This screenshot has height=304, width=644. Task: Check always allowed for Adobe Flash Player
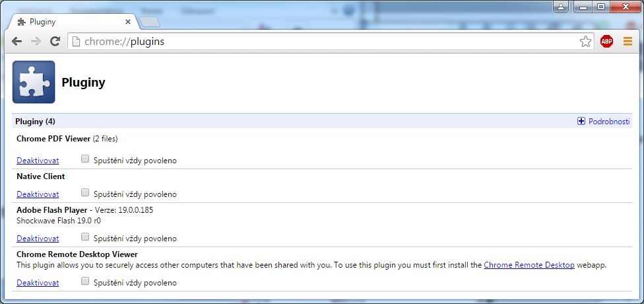click(x=85, y=237)
